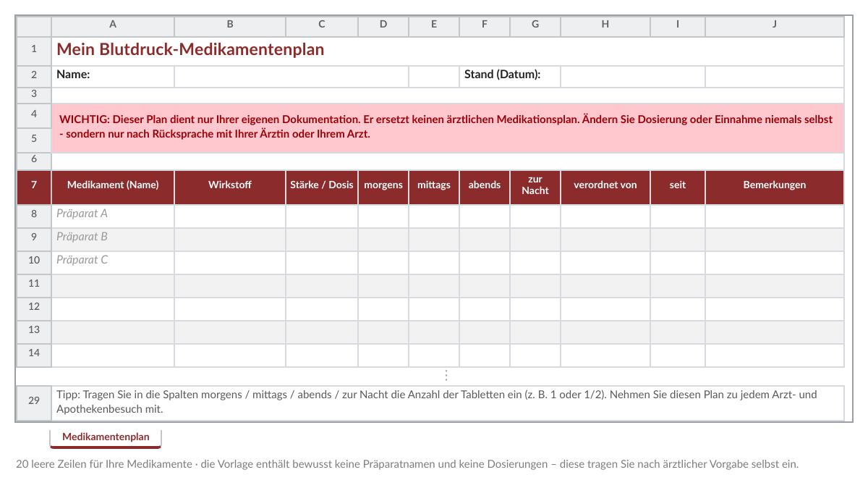The width and height of the screenshot is (868, 488).
Task: Select column C header
Action: [x=322, y=25]
